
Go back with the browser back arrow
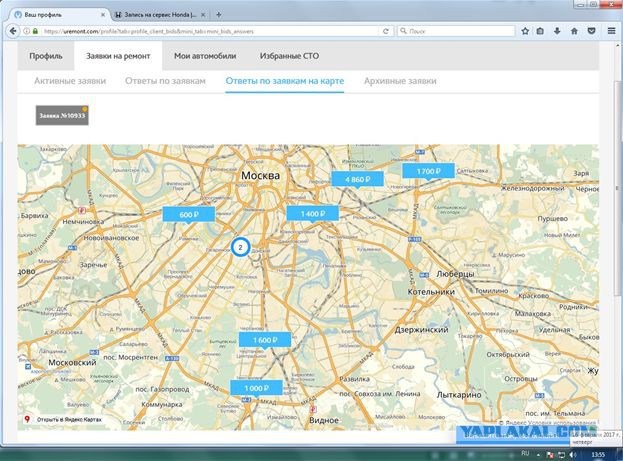click(x=13, y=31)
